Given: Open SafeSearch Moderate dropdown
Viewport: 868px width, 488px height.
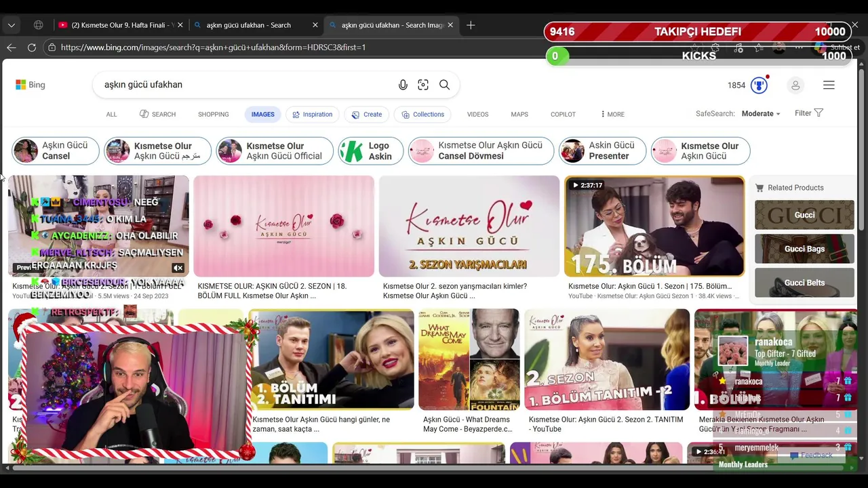Looking at the screenshot, I should coord(761,114).
